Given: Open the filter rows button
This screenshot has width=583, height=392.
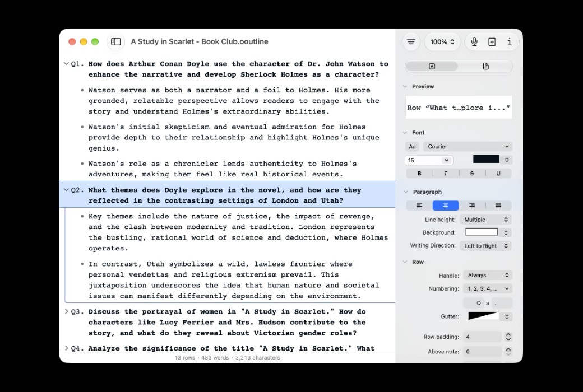Looking at the screenshot, I should tap(411, 41).
